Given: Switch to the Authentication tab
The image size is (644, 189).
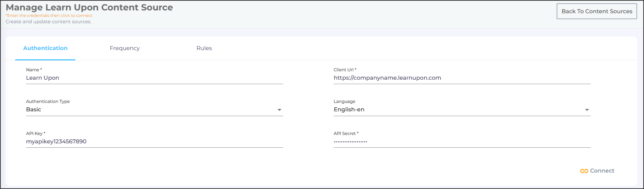Looking at the screenshot, I should tap(45, 48).
